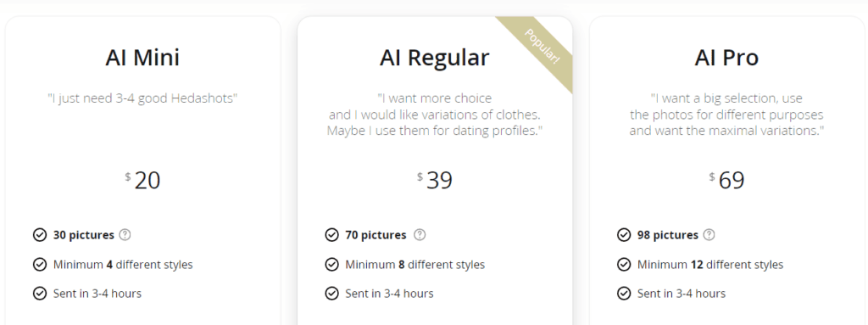Click checkmark icon beside 30 pictures
This screenshot has width=868, height=325.
pos(40,235)
